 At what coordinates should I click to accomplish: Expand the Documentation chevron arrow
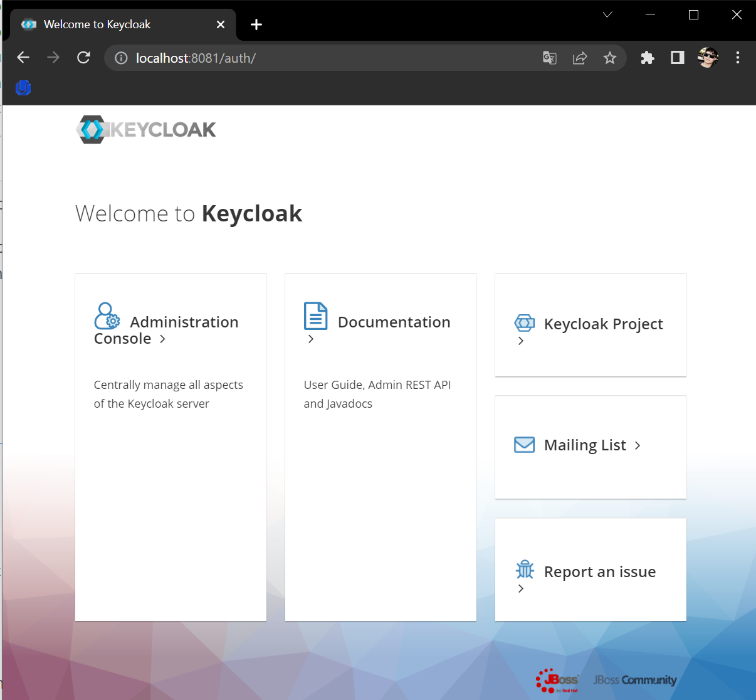311,339
